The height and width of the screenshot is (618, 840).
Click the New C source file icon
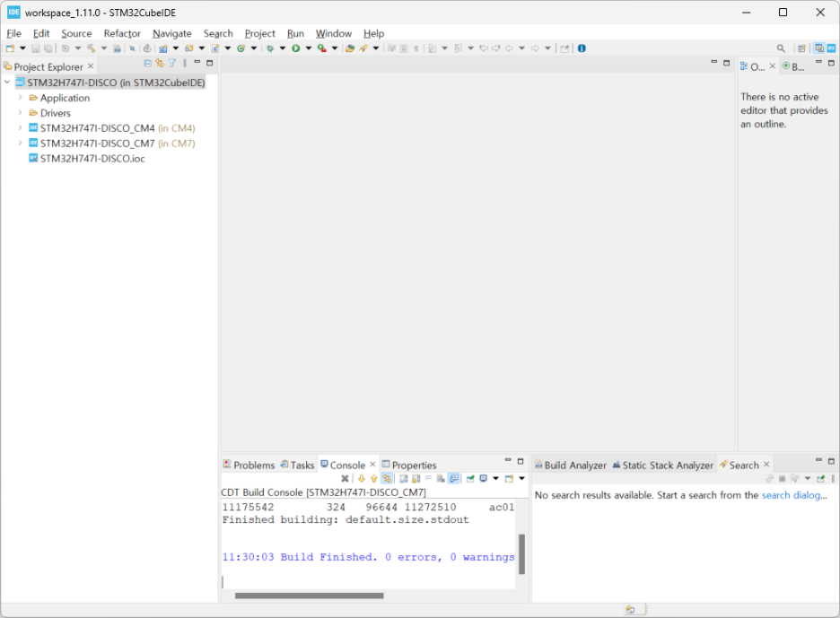click(x=215, y=48)
